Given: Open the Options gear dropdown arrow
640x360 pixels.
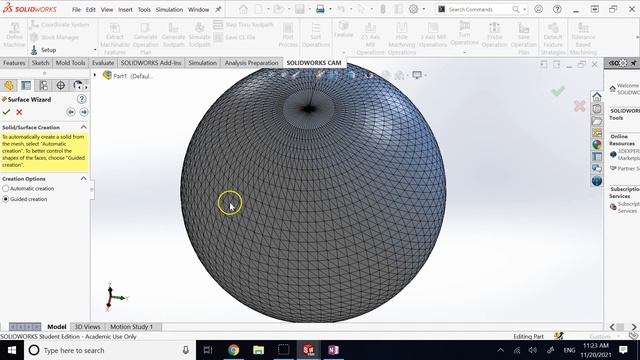Looking at the screenshot, I should (424, 9).
